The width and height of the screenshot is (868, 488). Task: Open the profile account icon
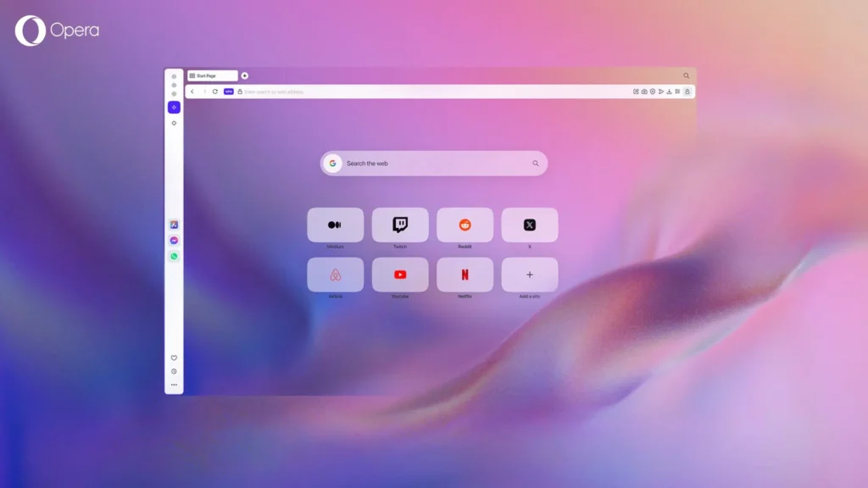[687, 91]
